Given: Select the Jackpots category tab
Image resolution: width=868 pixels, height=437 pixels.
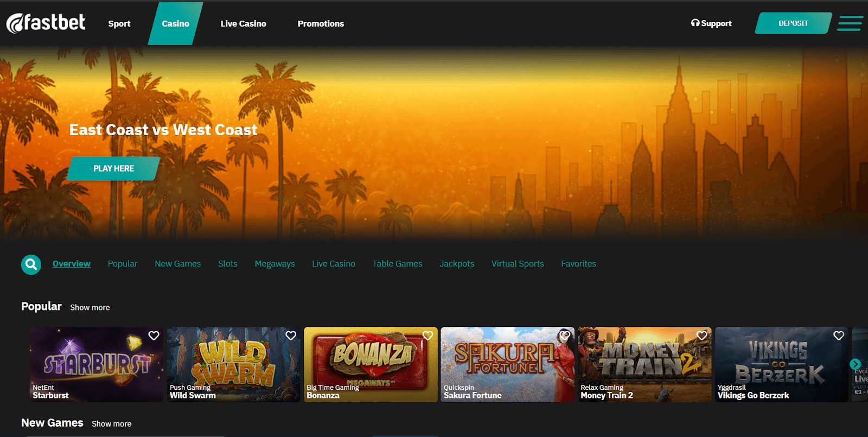Looking at the screenshot, I should (457, 264).
